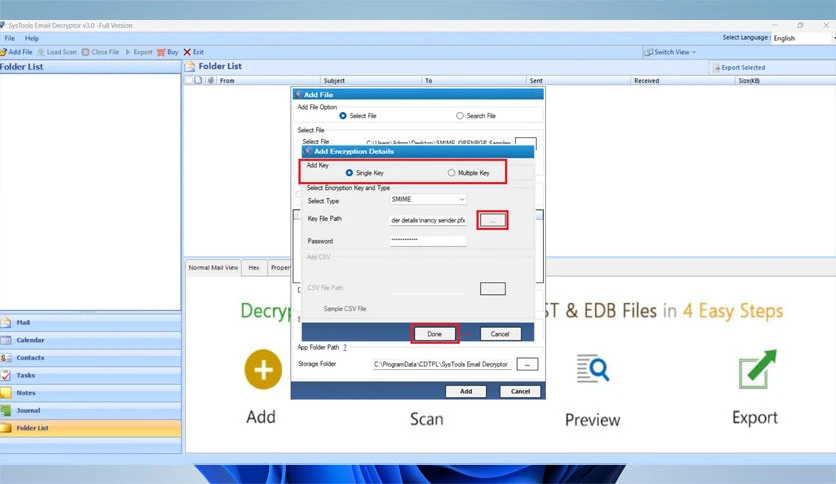Switch to the Hex tab
Viewport: 836px width, 484px height.
point(254,268)
